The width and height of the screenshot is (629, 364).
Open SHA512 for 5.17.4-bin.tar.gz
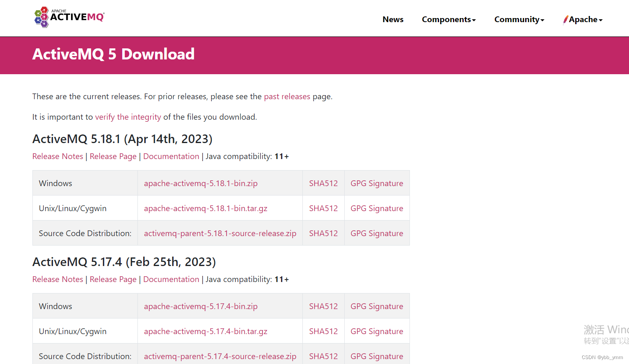(x=323, y=331)
